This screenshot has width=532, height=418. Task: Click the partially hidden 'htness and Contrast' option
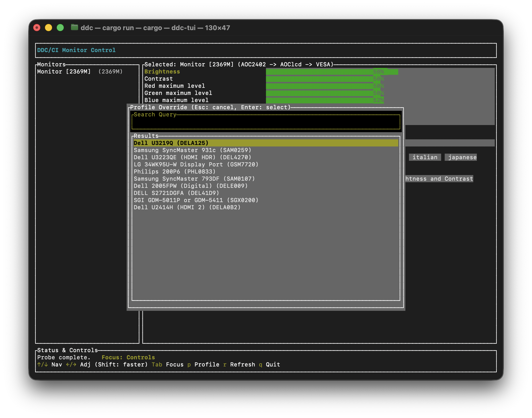[x=439, y=179]
